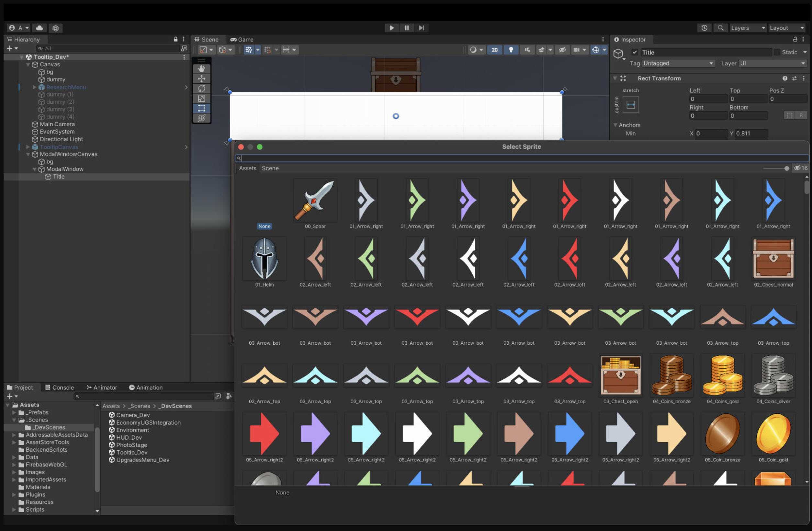Click the GameObject cube icon in Inspector
The width and height of the screenshot is (812, 531).
[x=618, y=53]
